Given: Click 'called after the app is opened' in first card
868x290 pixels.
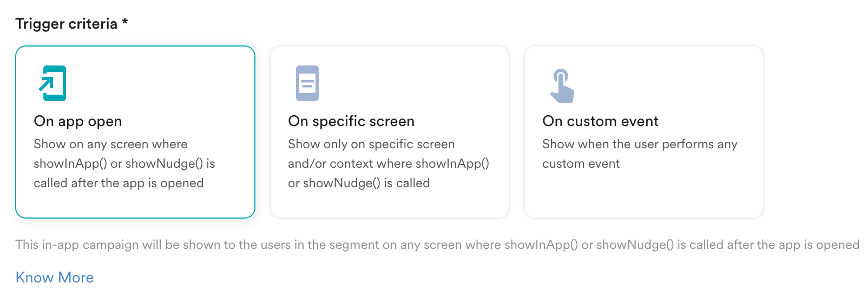Looking at the screenshot, I should 119,183.
